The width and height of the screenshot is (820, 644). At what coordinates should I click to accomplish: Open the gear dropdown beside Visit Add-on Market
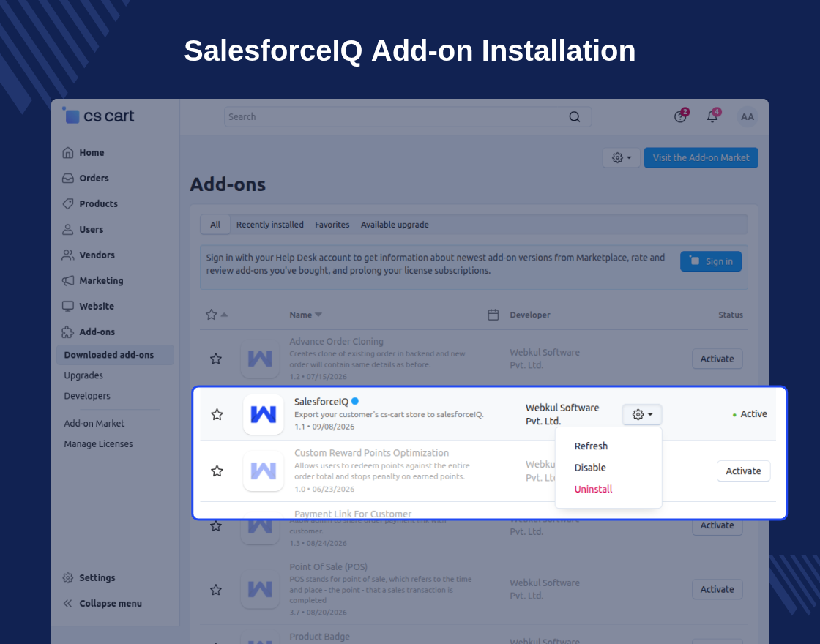point(622,158)
